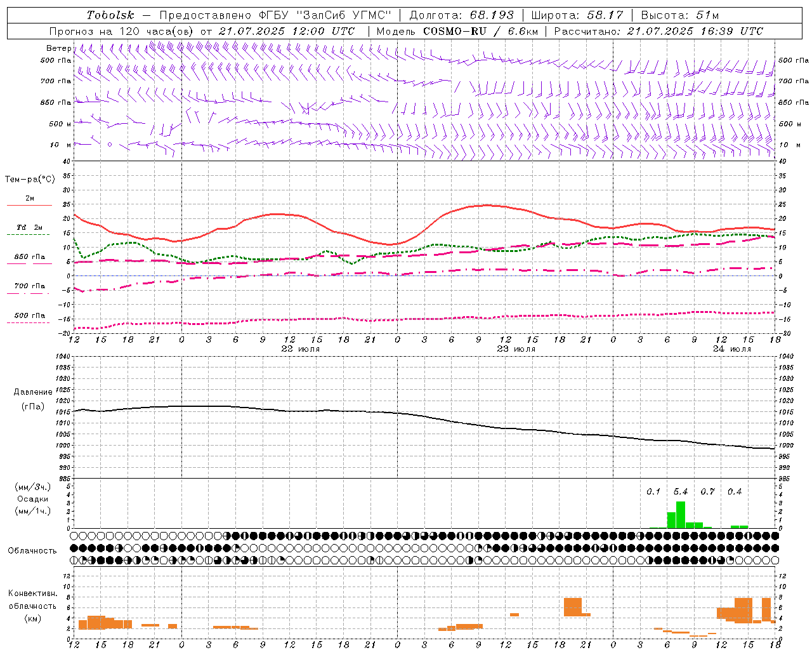The image size is (812, 650).
Task: Click the 'Td 2м' dew point legend label
Action: (x=30, y=227)
